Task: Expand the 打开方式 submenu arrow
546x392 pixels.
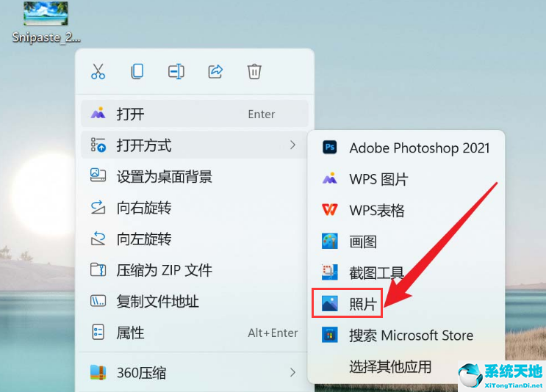Action: 292,145
